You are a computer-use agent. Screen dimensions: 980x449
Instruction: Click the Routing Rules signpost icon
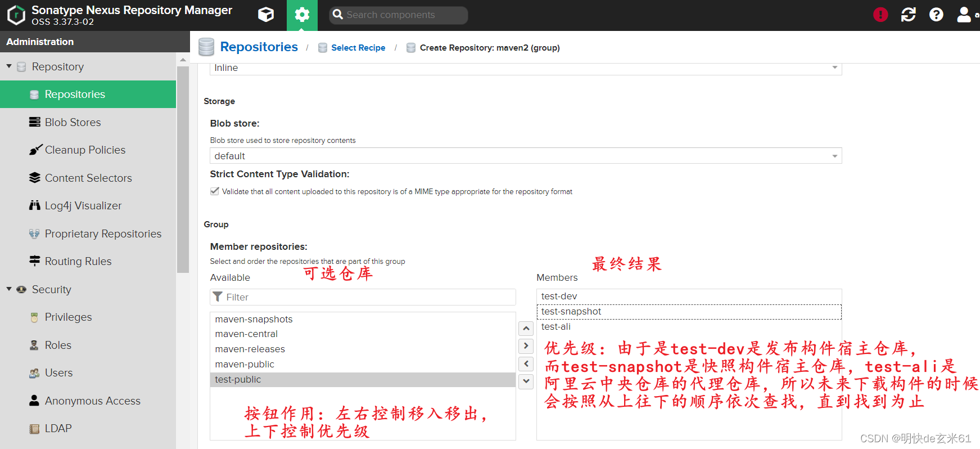(35, 261)
